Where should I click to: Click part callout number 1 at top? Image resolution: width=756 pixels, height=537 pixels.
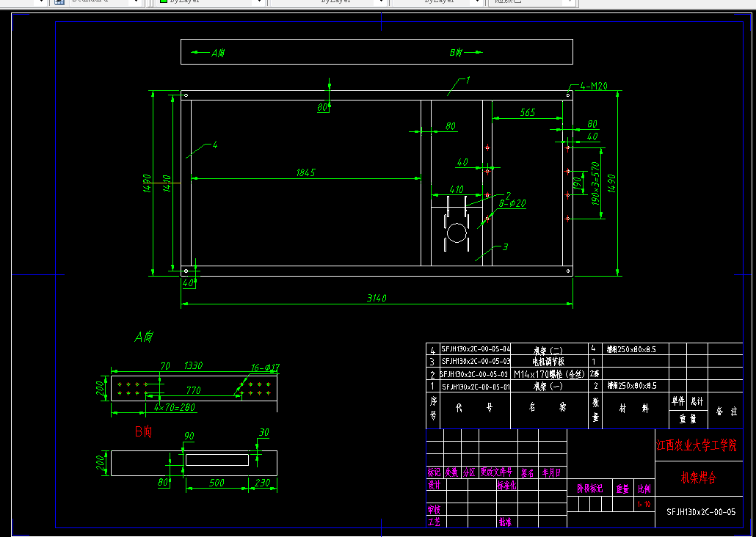tap(468, 80)
